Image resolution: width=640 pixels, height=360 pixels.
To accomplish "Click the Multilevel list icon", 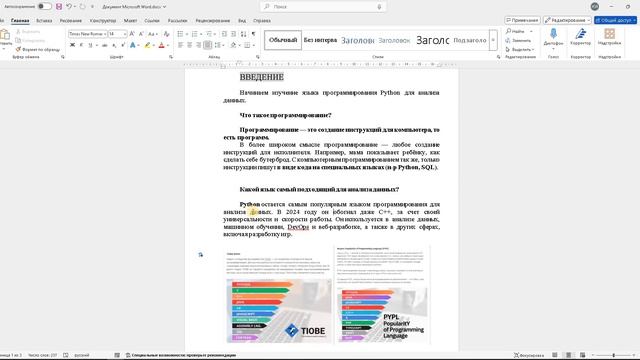I will click(209, 34).
